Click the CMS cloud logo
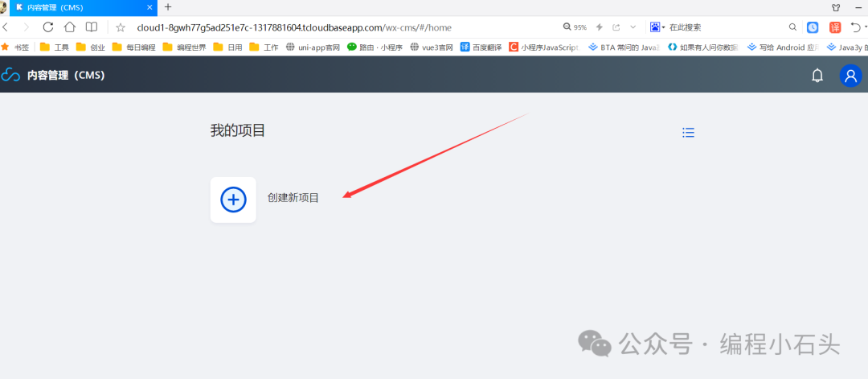This screenshot has height=379, width=868. point(10,75)
